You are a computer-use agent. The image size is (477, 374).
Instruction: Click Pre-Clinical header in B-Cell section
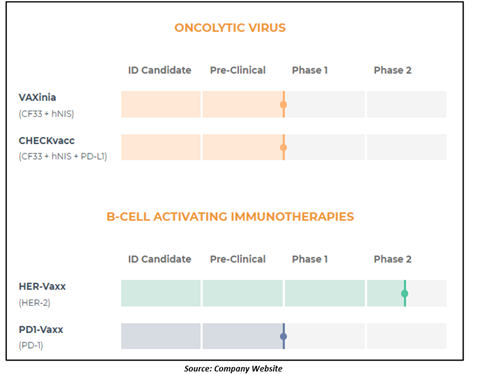point(238,259)
